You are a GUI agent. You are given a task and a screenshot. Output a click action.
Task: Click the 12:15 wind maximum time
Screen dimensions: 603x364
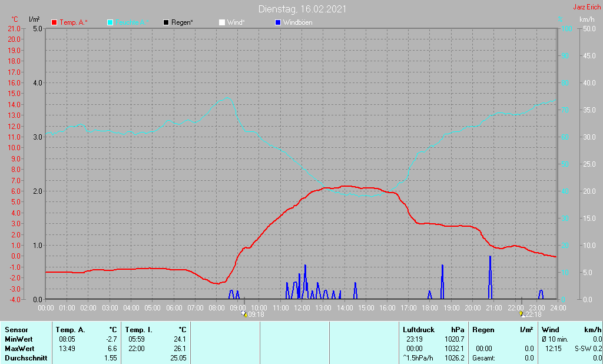coord(553,349)
